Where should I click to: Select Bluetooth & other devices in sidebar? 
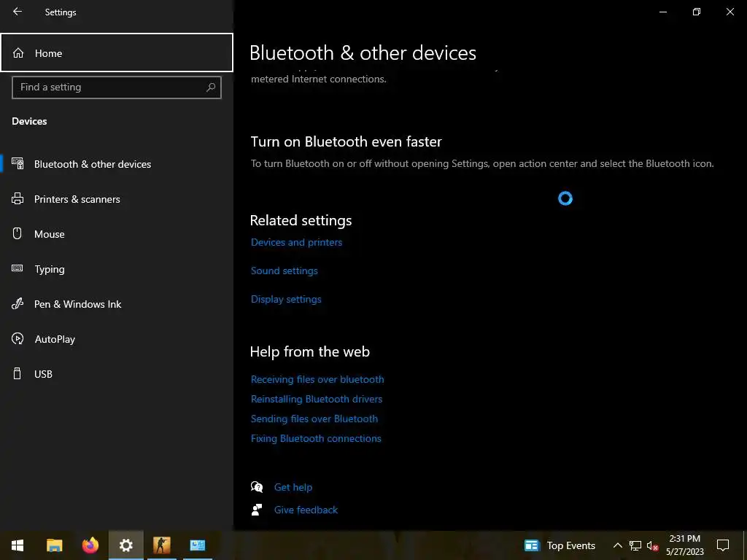tap(117, 164)
